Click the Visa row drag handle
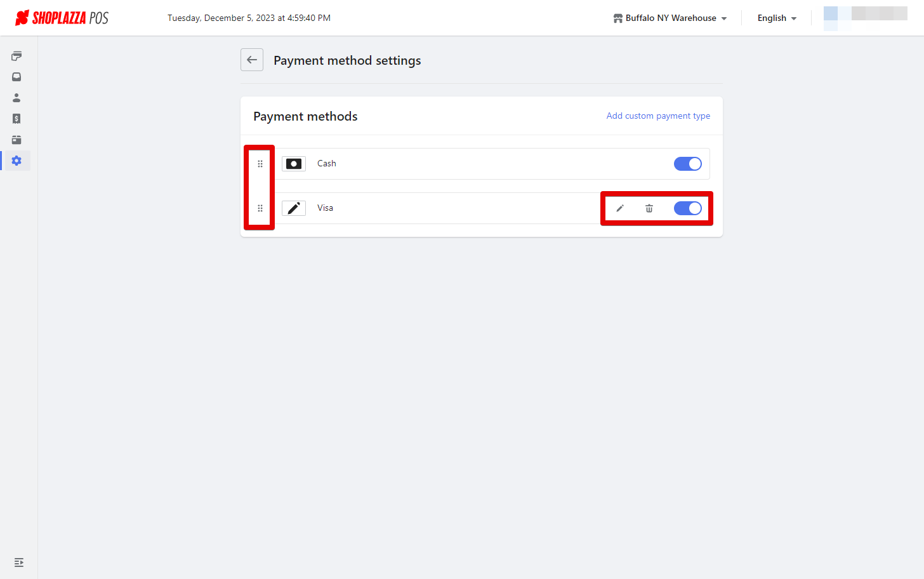 (x=260, y=208)
